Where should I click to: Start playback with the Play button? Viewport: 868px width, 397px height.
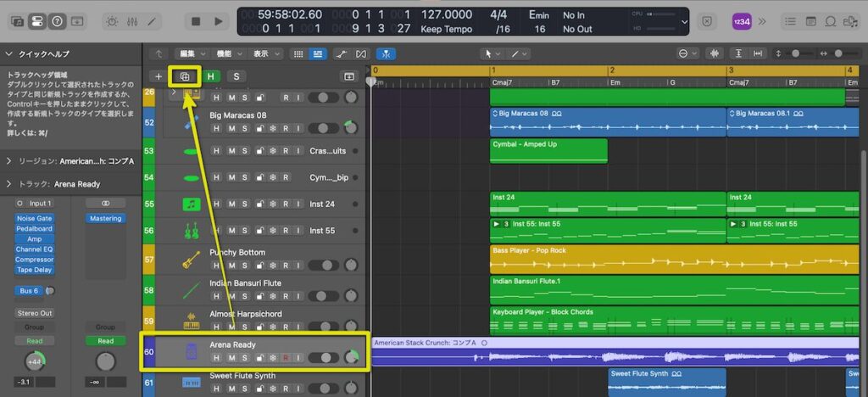[x=219, y=21]
